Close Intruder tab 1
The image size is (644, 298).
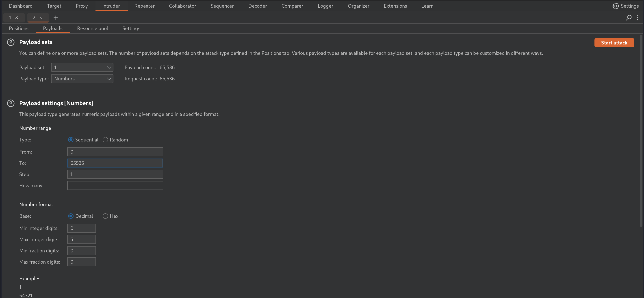click(17, 18)
